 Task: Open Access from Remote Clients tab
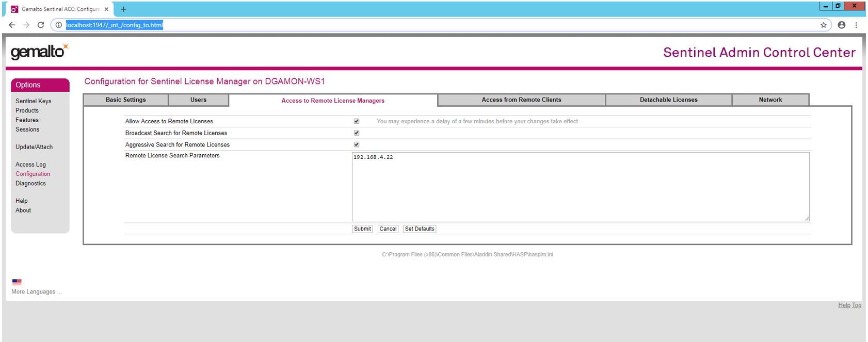(521, 100)
